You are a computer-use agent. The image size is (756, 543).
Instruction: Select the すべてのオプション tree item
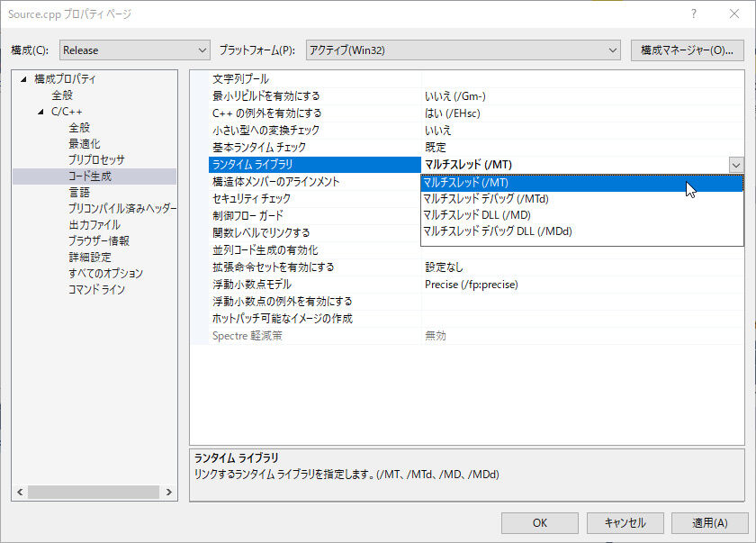105,273
